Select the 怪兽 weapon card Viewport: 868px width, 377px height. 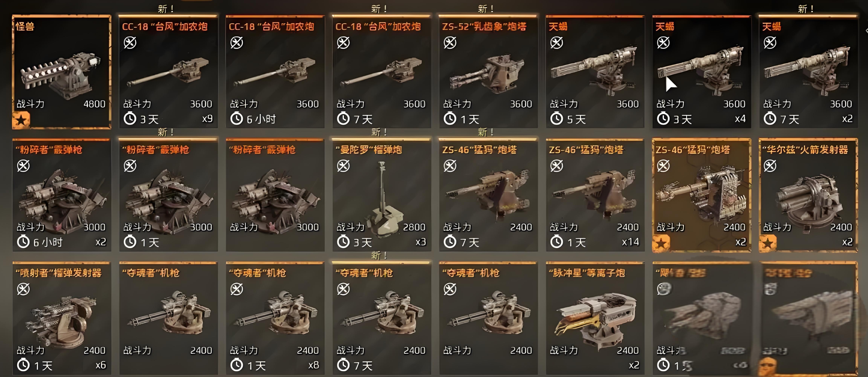(x=62, y=72)
